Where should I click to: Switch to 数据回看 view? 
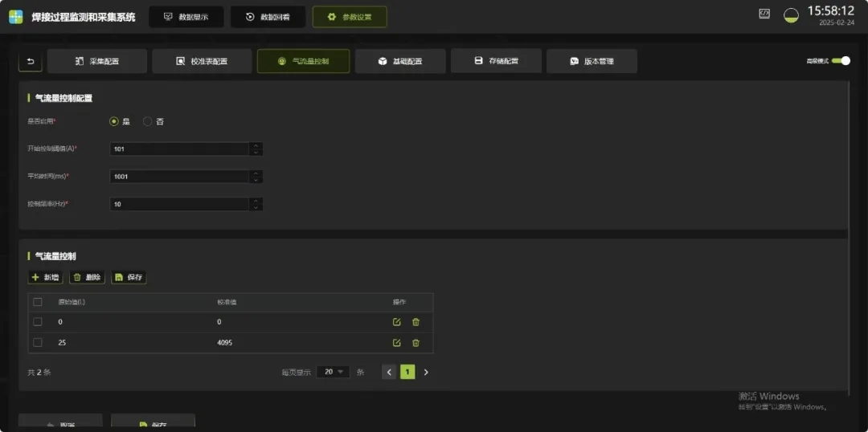268,17
